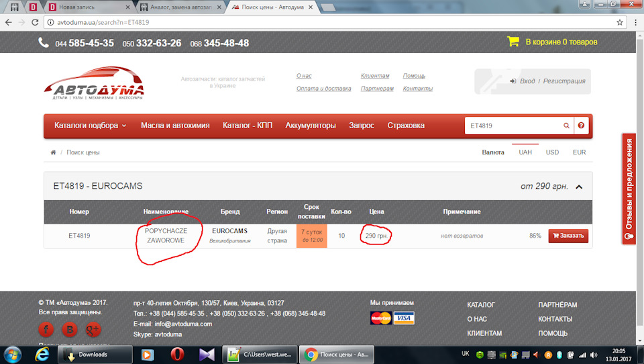Open media player taskbar icon
644x364 pixels.
[148, 354]
